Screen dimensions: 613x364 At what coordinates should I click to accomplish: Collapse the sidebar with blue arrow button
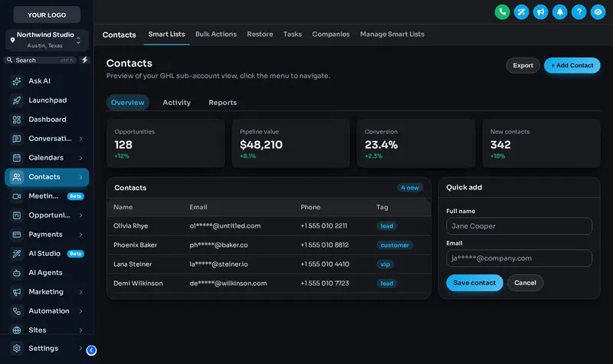91,350
